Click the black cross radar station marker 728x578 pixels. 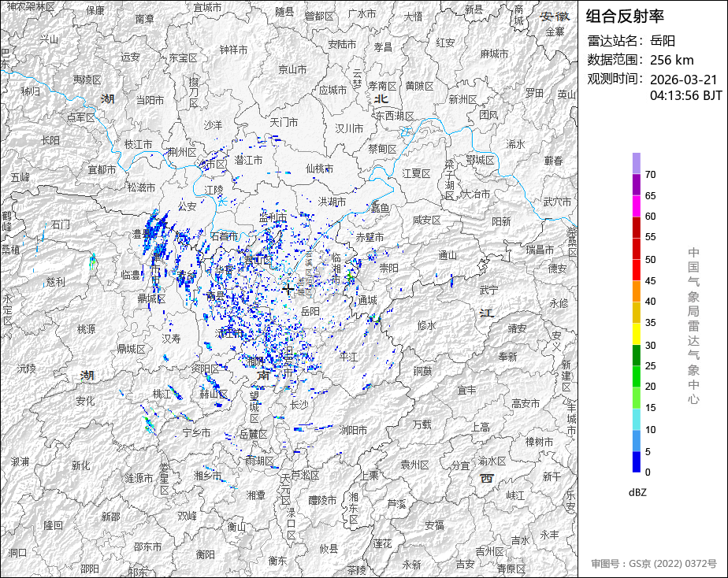[288, 290]
